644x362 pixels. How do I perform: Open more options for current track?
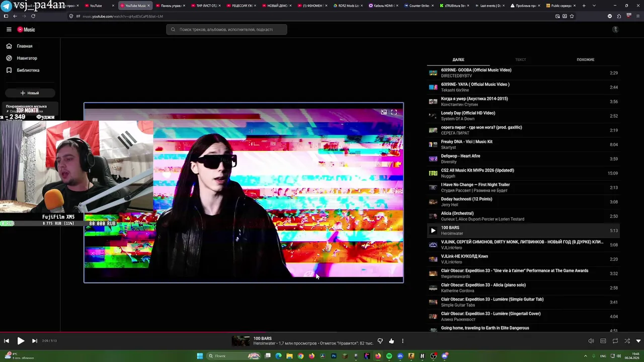pyautogui.click(x=403, y=341)
